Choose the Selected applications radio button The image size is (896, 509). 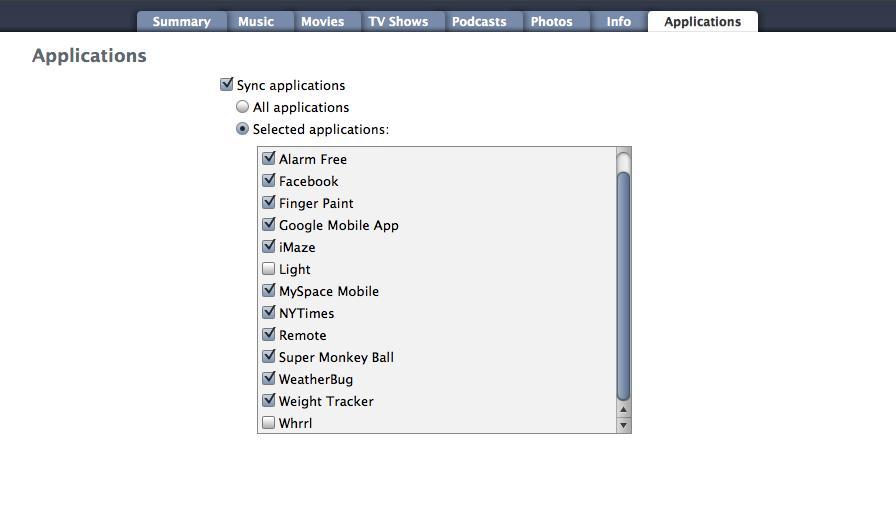coord(242,129)
